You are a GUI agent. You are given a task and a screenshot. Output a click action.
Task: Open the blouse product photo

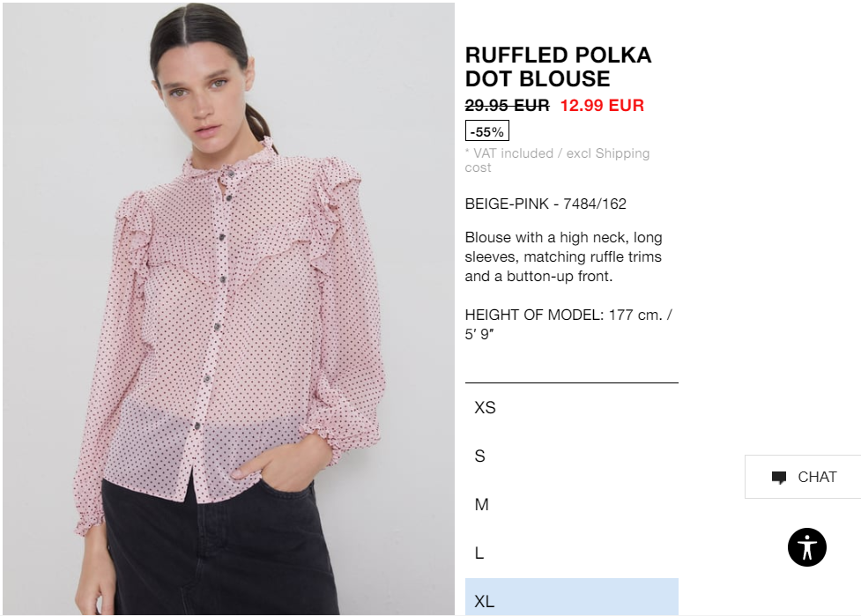(228, 308)
